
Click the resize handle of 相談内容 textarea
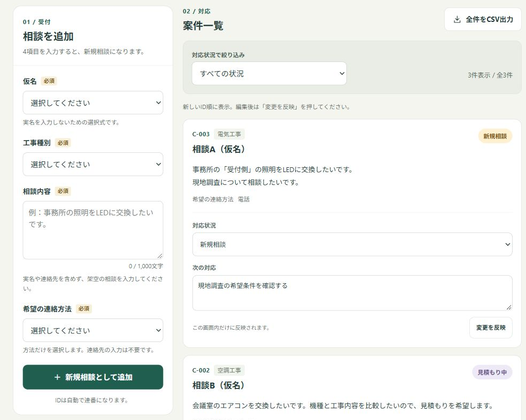pyautogui.click(x=160, y=256)
